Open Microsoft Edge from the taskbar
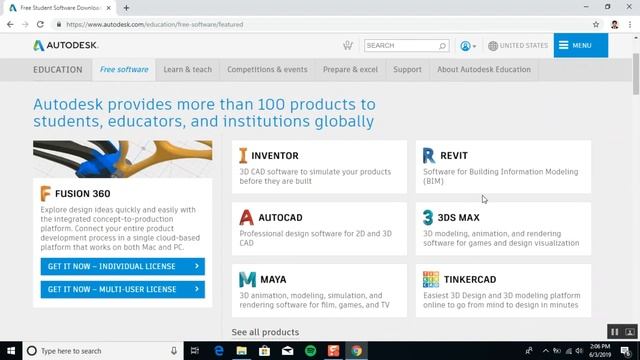The width and height of the screenshot is (640, 360). point(219,351)
